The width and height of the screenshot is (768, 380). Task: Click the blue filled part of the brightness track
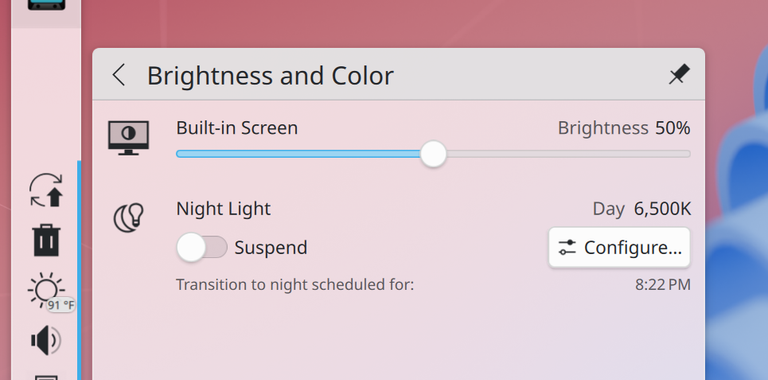[298, 154]
